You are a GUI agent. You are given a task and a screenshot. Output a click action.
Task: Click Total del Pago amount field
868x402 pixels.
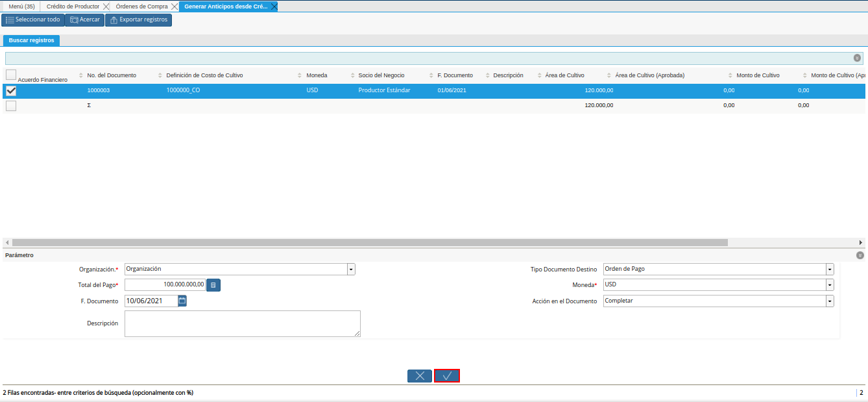click(x=165, y=284)
